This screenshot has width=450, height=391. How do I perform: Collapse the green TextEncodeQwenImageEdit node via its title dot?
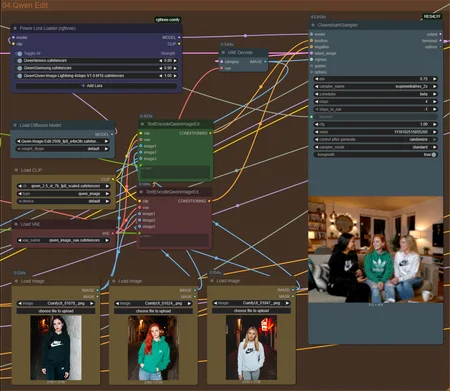pyautogui.click(x=142, y=124)
